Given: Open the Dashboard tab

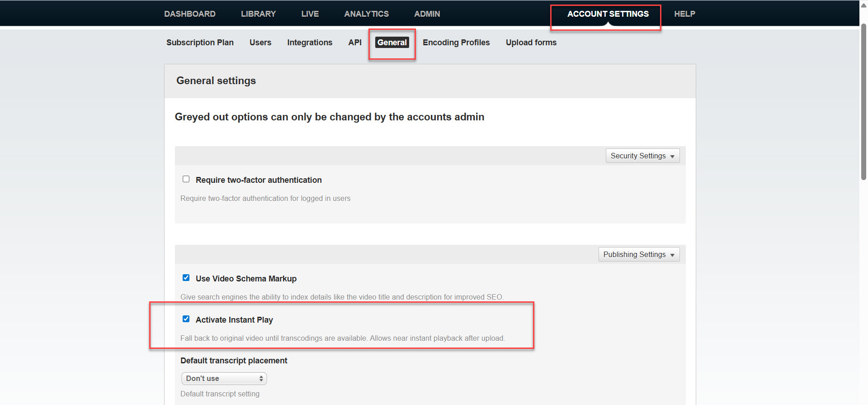Looking at the screenshot, I should (x=189, y=14).
